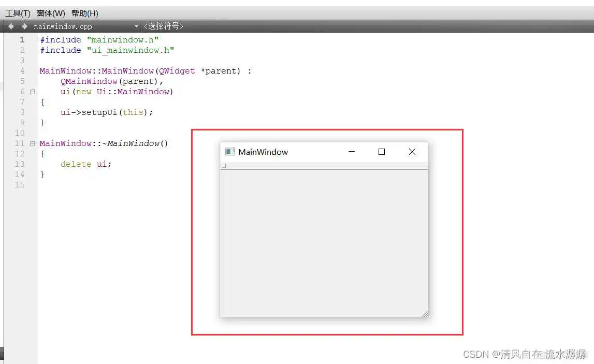Click the close X icon on the MainWindow preview
The height and width of the screenshot is (364, 594).
click(412, 152)
